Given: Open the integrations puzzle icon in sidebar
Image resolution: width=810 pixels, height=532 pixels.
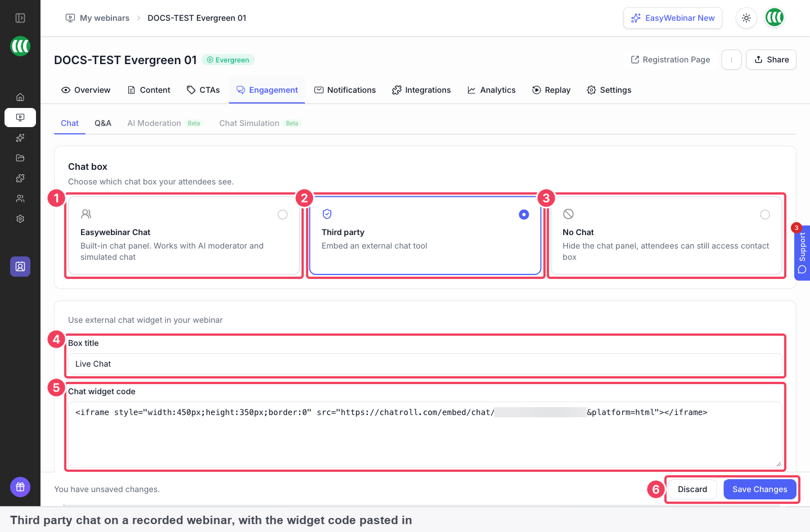Looking at the screenshot, I should [20, 178].
